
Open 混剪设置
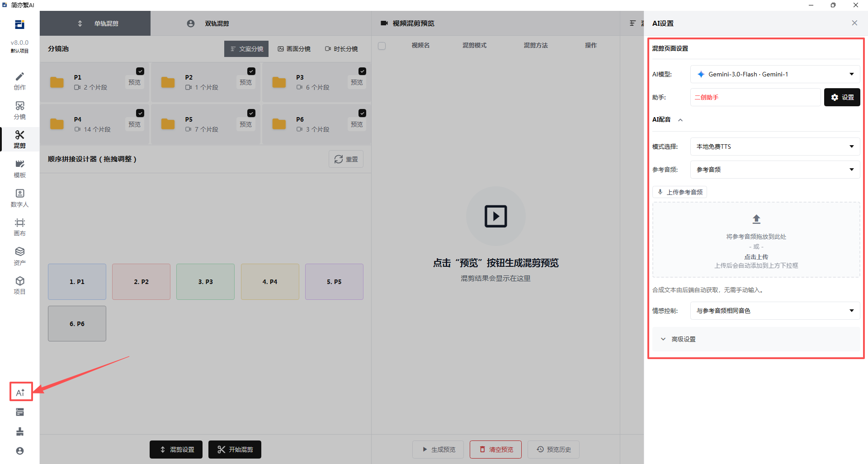click(176, 450)
